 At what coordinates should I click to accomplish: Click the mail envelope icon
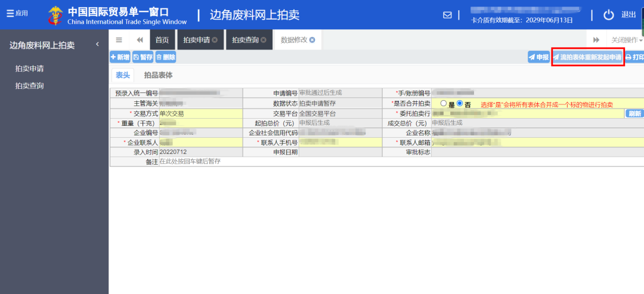[x=447, y=15]
